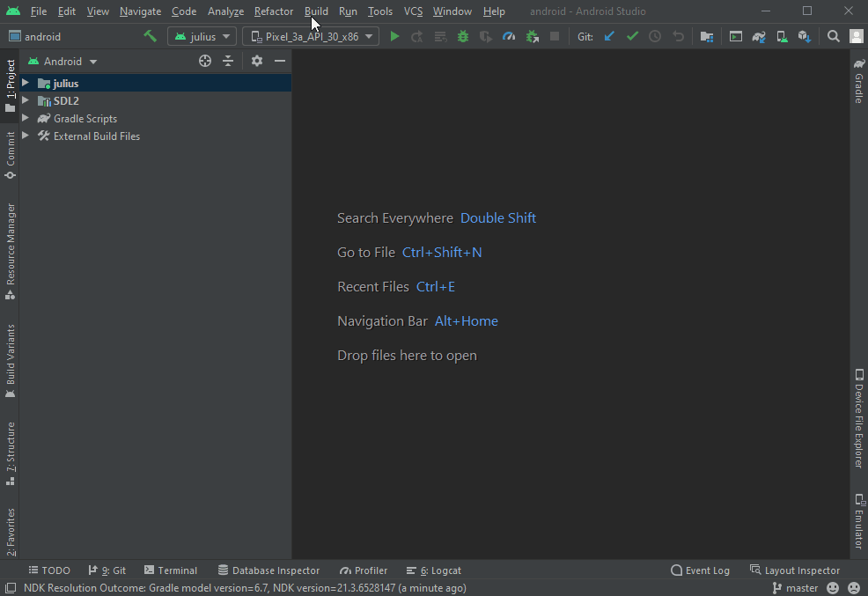Open AVD Manager device icon

[782, 36]
